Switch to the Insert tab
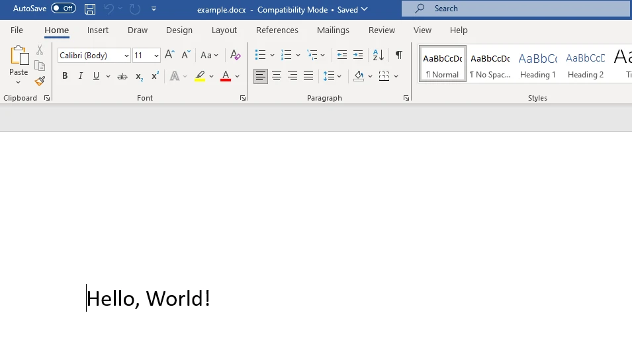The width and height of the screenshot is (632, 364). click(x=98, y=30)
